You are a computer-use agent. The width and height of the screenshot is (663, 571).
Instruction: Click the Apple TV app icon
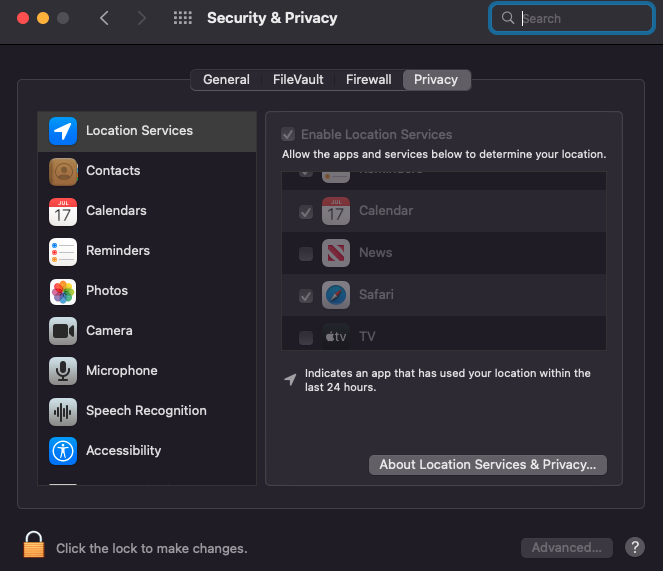(x=336, y=336)
